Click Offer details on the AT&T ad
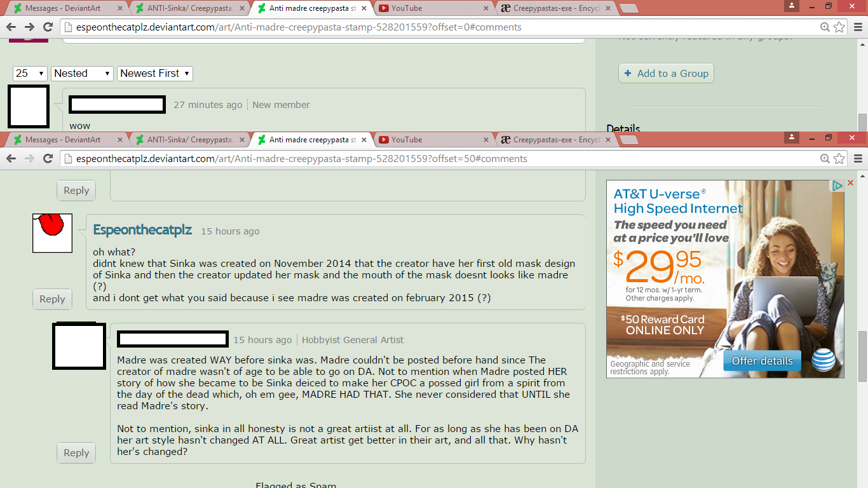The image size is (868, 488). 763,361
